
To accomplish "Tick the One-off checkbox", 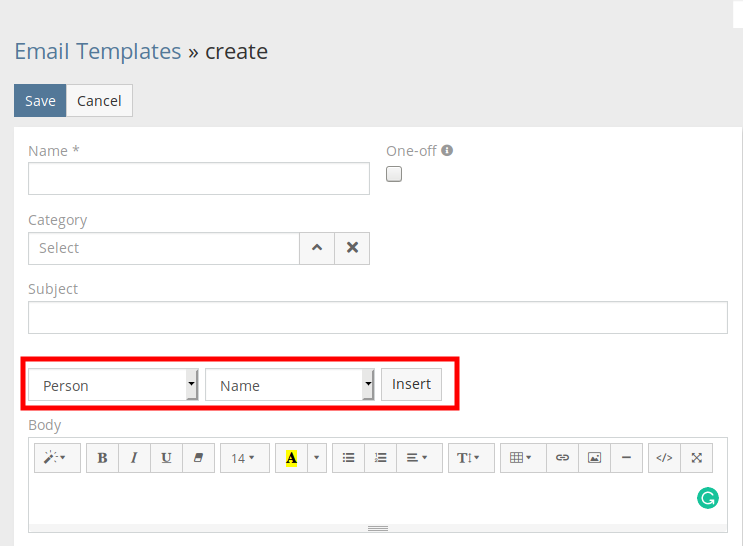I will [x=394, y=174].
